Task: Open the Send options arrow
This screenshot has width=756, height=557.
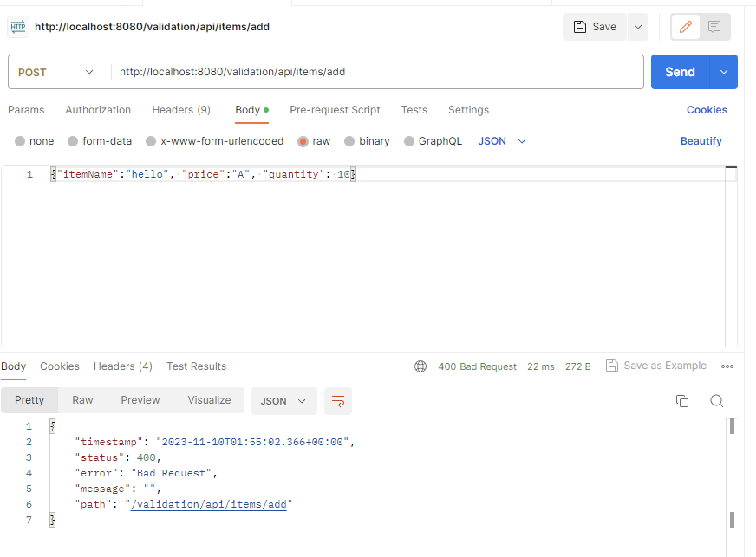Action: (724, 72)
